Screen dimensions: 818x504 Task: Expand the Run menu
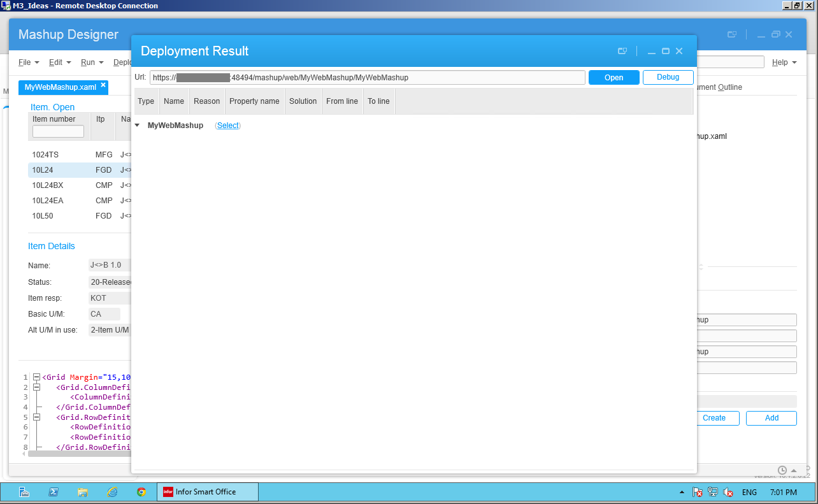coord(91,62)
